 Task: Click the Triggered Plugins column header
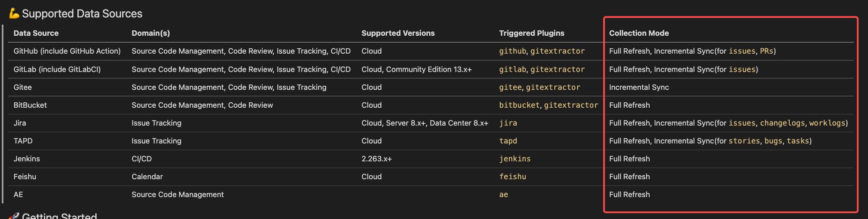point(532,33)
